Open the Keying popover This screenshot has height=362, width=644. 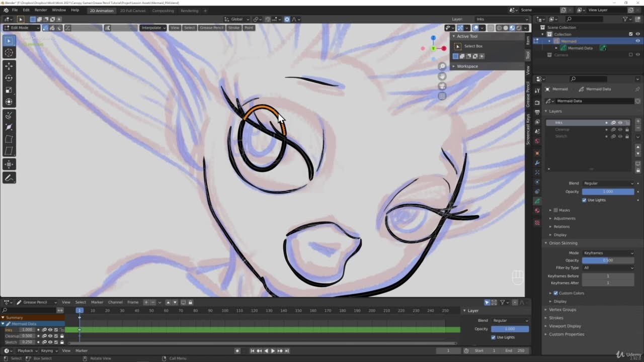[x=49, y=351]
